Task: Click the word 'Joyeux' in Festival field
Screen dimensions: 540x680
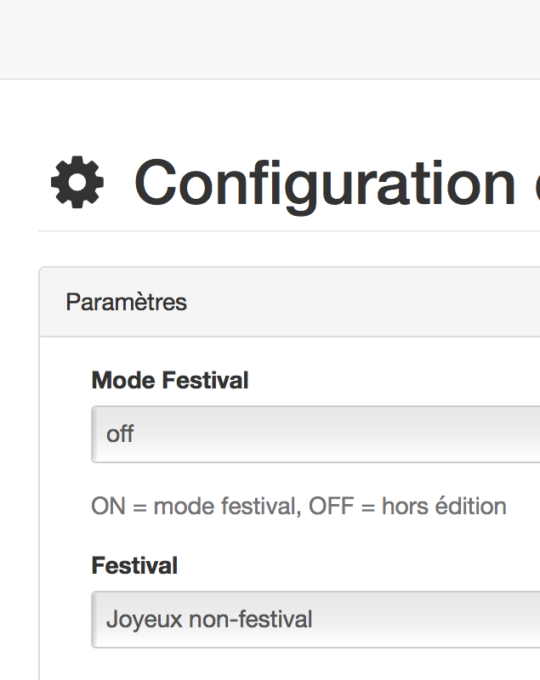Action: click(x=144, y=620)
